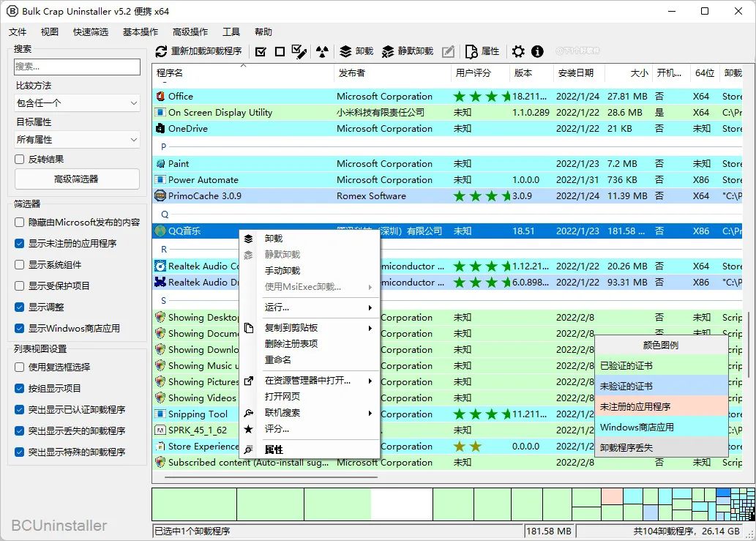Click the info circle icon in toolbar
The image size is (756, 541).
pyautogui.click(x=538, y=51)
